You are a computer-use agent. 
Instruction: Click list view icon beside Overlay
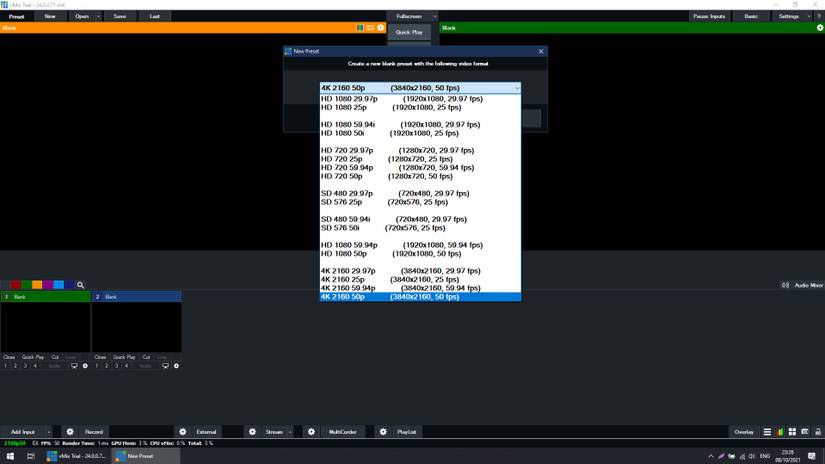point(767,432)
